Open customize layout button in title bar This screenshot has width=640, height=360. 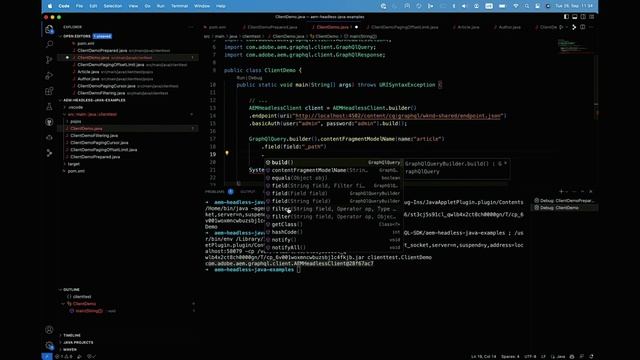(592, 17)
